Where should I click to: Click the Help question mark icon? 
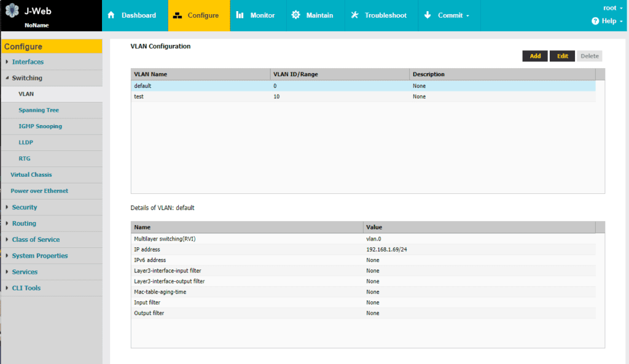(x=595, y=21)
